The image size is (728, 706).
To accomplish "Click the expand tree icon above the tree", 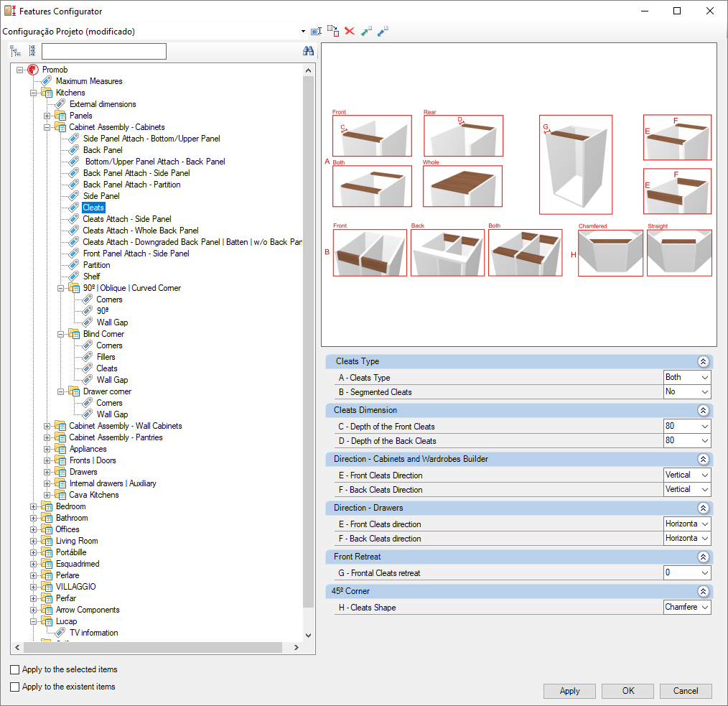I will [x=16, y=51].
